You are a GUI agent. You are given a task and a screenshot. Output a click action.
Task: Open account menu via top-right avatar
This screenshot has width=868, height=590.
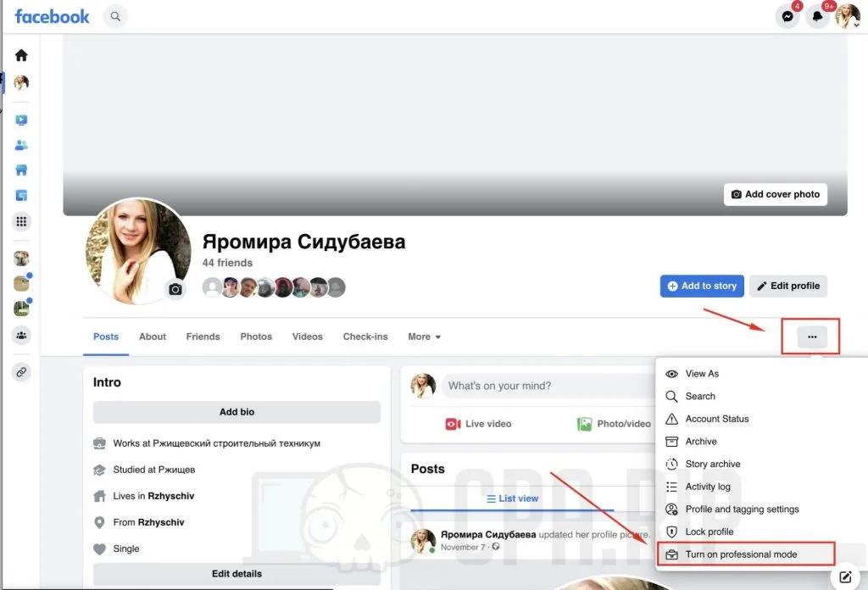[x=848, y=16]
